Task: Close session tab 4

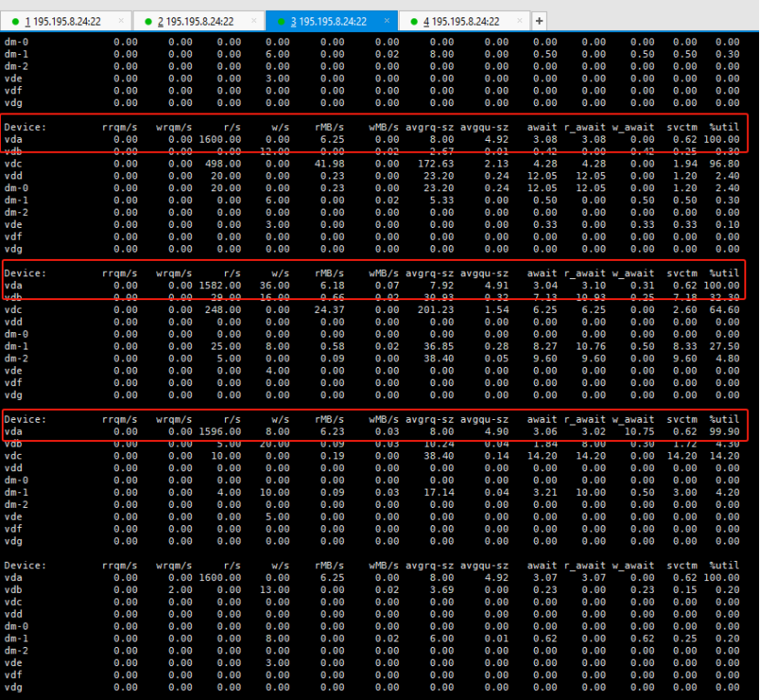Action: click(519, 20)
